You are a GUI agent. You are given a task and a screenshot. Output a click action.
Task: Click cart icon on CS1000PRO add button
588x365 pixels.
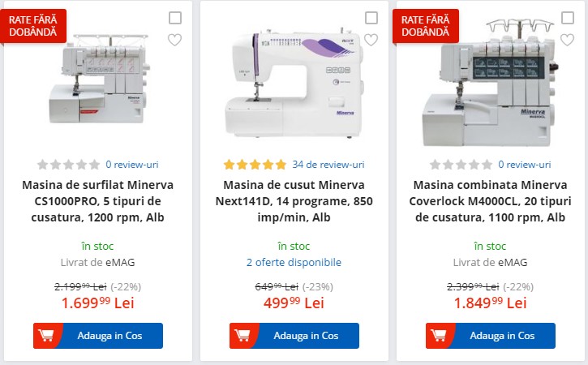[48, 336]
